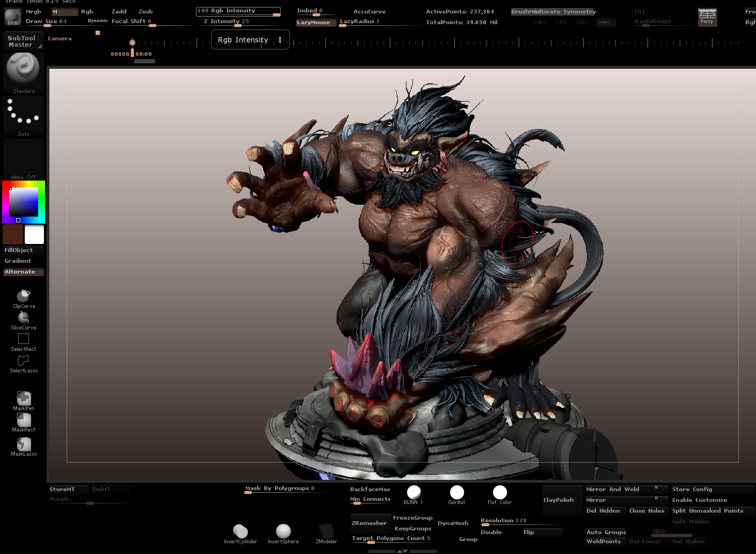Click Enable Customize
This screenshot has width=756, height=554.
tap(712, 500)
